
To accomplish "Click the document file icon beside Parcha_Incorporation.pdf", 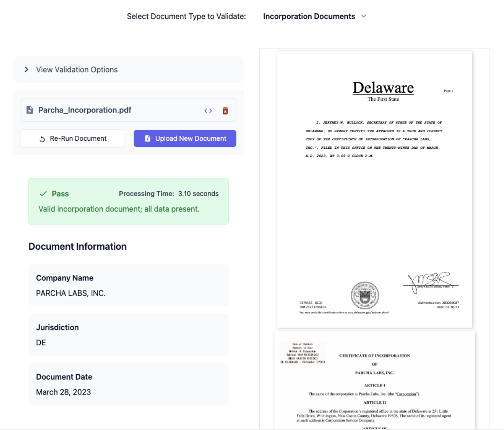I will (30, 110).
